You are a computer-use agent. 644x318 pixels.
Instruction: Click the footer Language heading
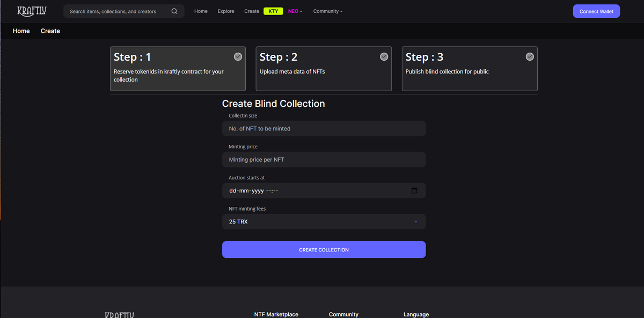point(416,314)
